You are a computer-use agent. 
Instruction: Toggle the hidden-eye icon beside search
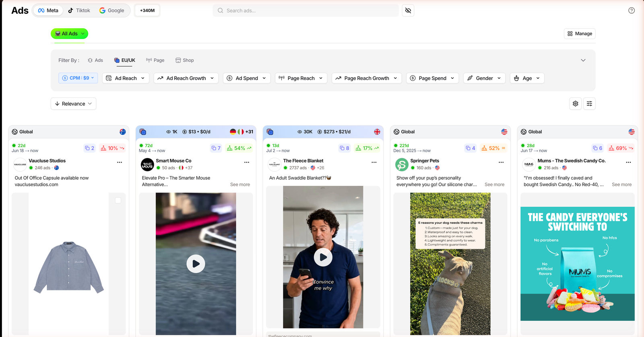point(408,10)
